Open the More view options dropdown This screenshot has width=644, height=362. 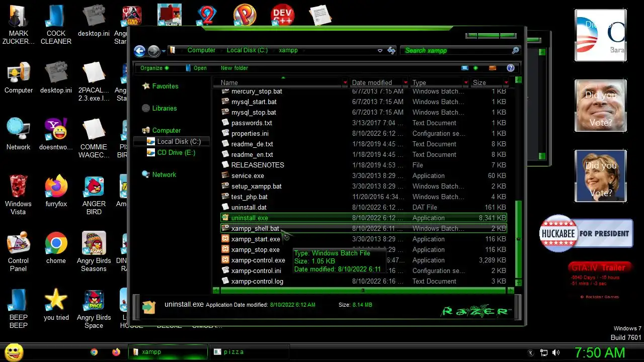click(x=475, y=68)
